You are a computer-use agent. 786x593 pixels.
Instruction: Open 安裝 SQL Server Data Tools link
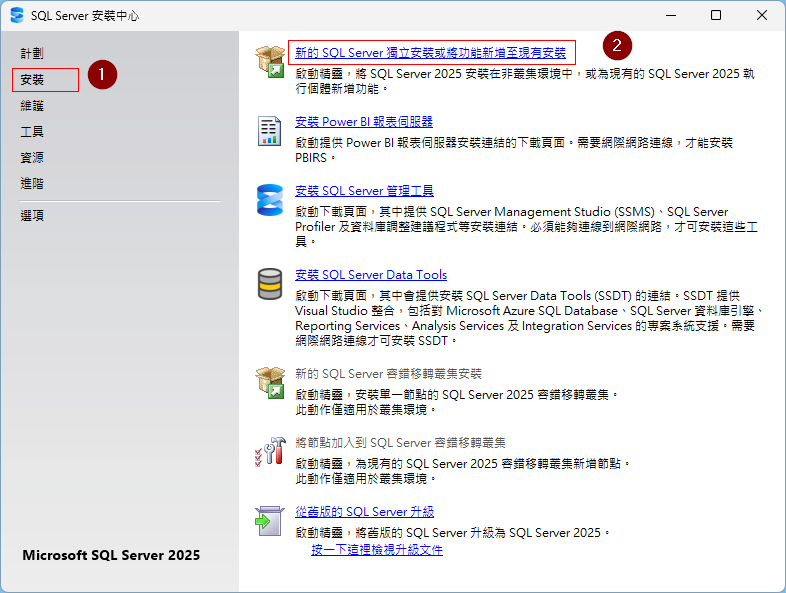click(371, 275)
